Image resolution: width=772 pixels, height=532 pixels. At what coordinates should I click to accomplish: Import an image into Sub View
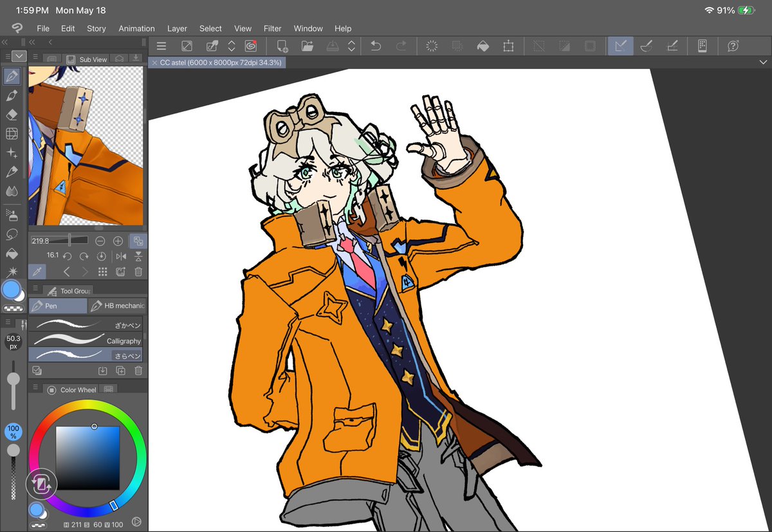(x=120, y=272)
